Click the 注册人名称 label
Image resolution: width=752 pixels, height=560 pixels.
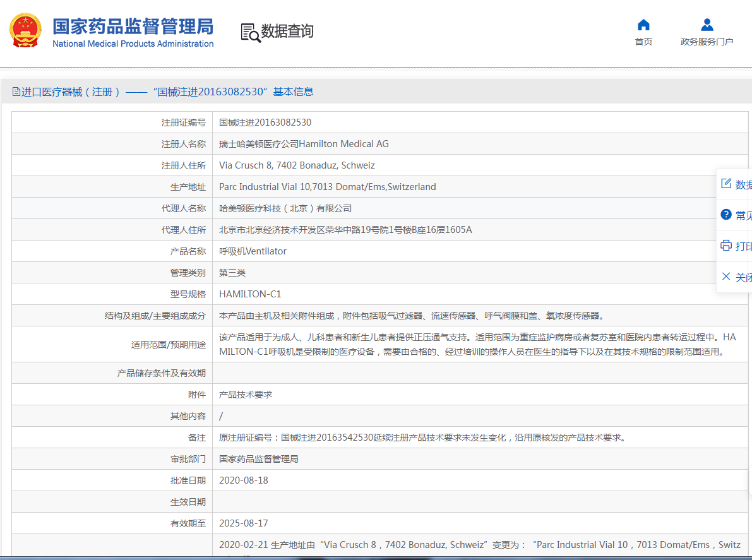point(183,144)
